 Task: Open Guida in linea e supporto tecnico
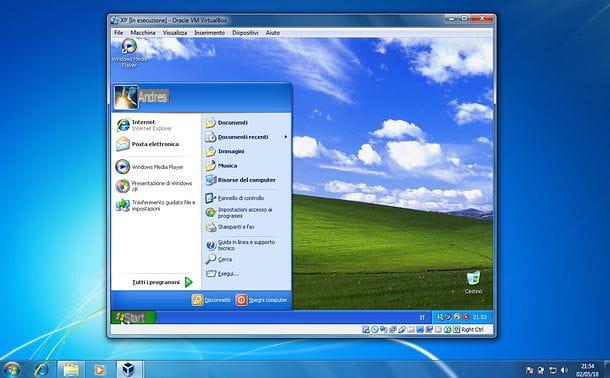pos(240,245)
